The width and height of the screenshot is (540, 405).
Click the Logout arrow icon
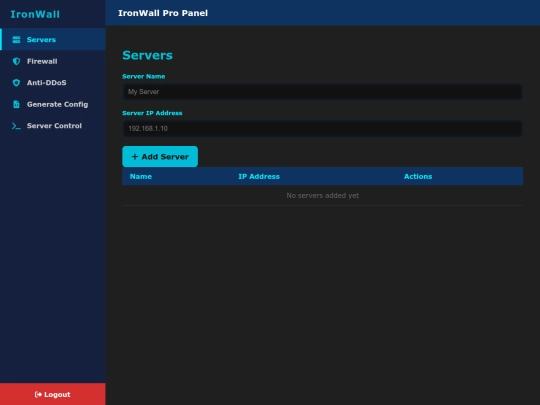pyautogui.click(x=38, y=394)
